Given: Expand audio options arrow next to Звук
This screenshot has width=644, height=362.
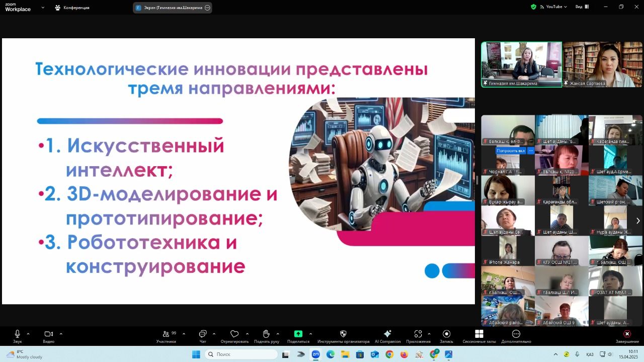Looking at the screenshot, I should 28,334.
